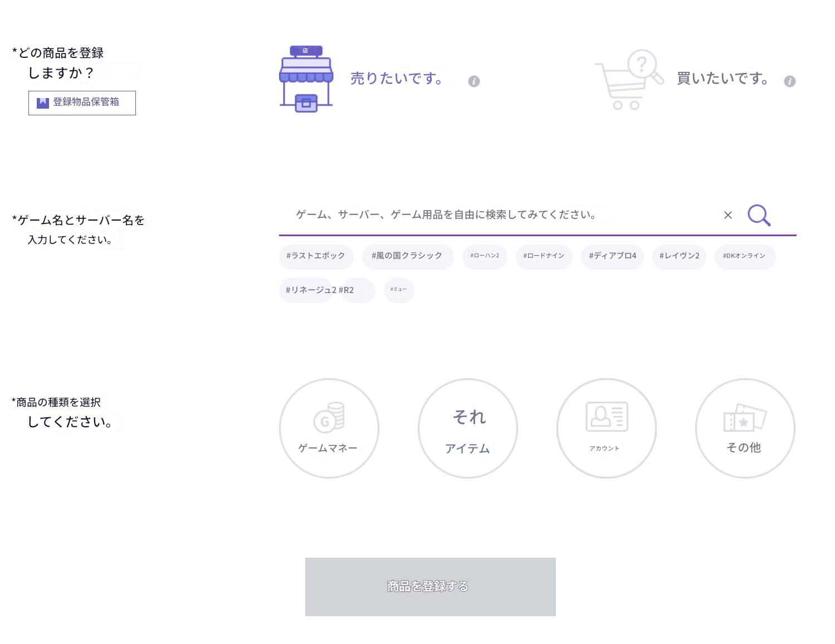Open 登録物品保管箱 storage box

pos(82,103)
